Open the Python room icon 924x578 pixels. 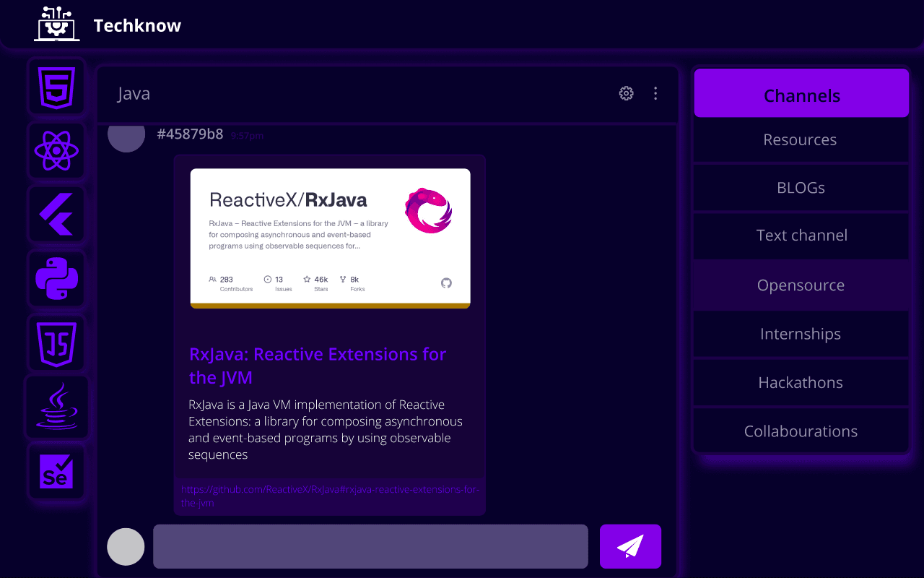pos(56,280)
